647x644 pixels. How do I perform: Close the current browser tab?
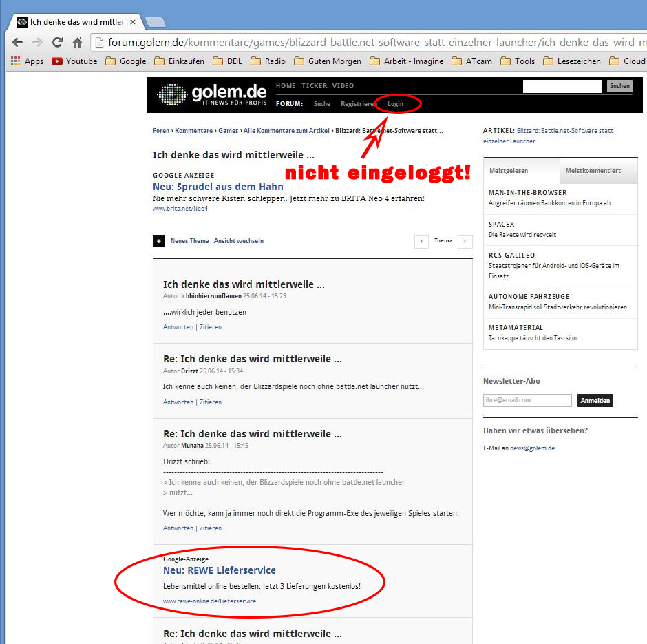coord(133,22)
